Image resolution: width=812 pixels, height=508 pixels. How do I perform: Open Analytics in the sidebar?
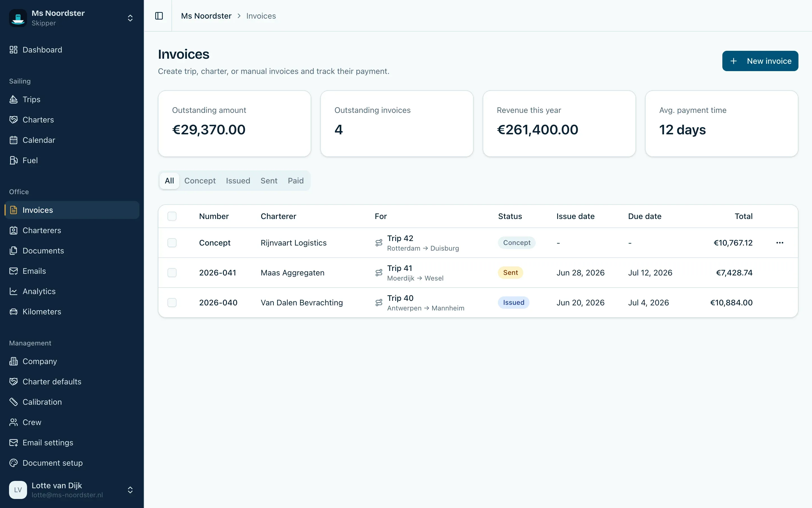(x=72, y=291)
